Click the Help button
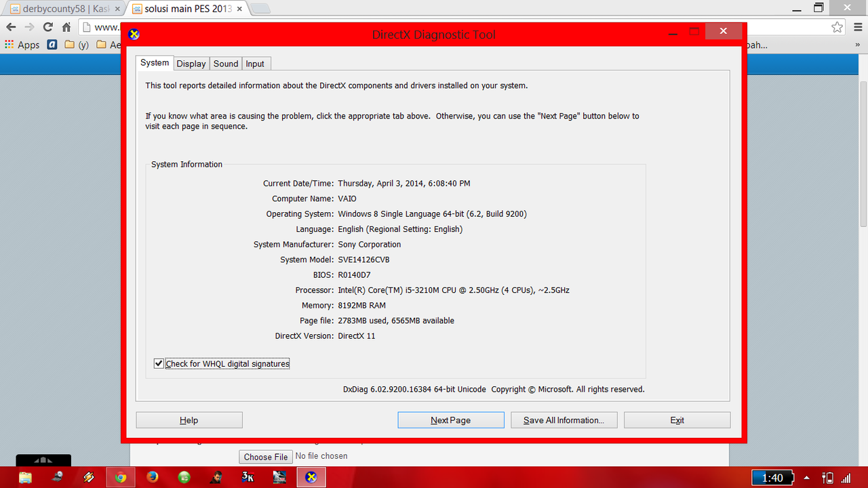The image size is (868, 488). (x=189, y=420)
